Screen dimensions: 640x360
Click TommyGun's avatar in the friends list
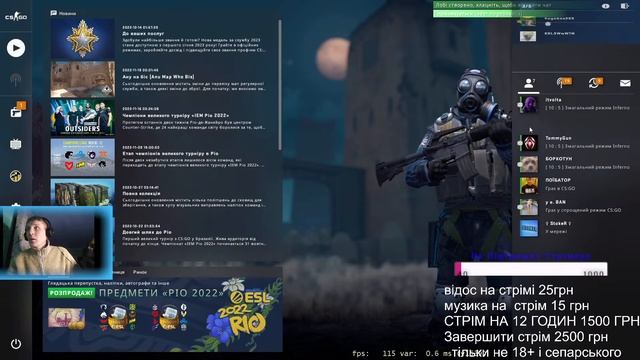pos(529,143)
